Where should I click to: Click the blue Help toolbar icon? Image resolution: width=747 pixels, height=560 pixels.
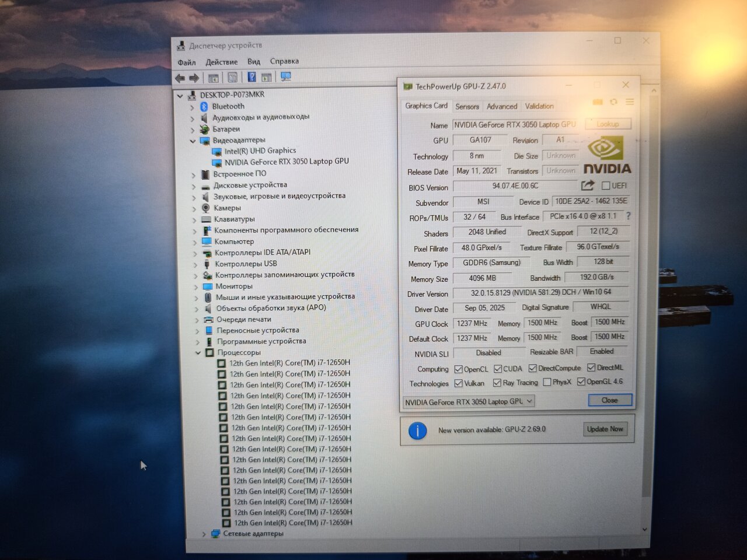tap(252, 78)
